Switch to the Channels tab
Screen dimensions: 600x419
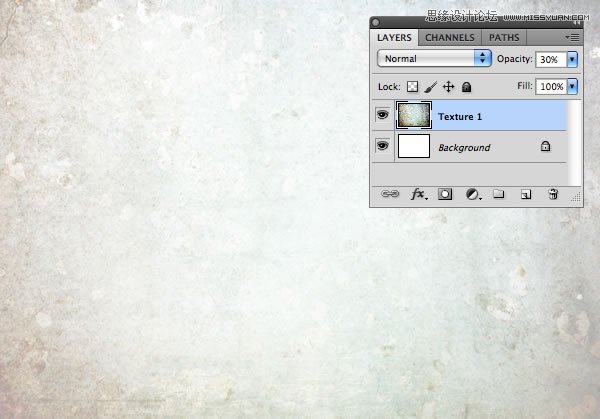point(450,38)
